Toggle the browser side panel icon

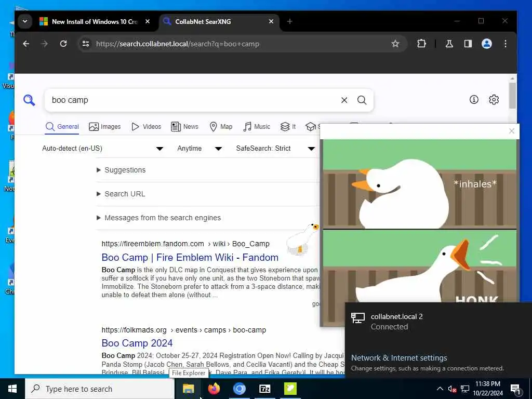pyautogui.click(x=468, y=44)
